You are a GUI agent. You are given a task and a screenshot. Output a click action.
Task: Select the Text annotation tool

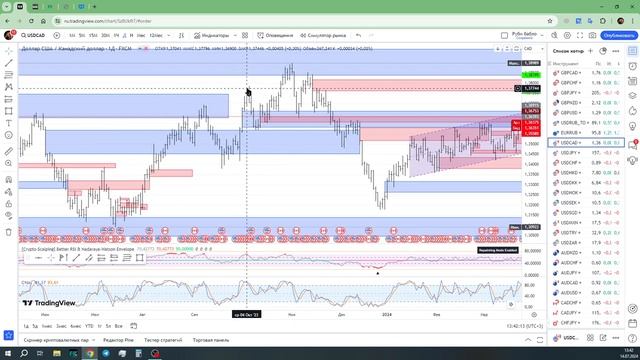point(9,123)
